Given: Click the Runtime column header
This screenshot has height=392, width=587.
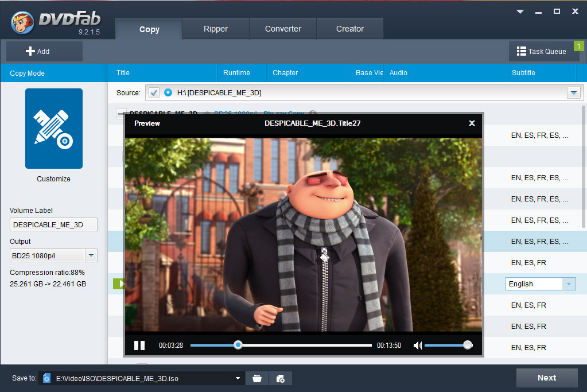Looking at the screenshot, I should click(241, 73).
